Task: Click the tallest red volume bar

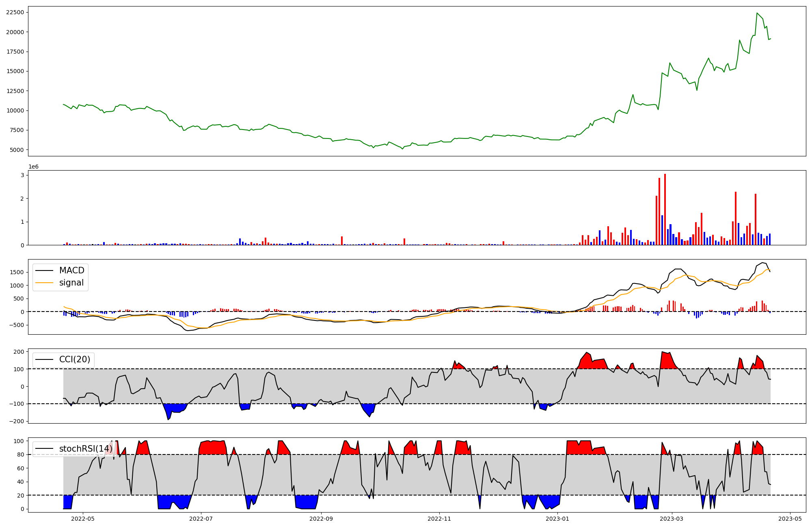Action: pos(665,209)
